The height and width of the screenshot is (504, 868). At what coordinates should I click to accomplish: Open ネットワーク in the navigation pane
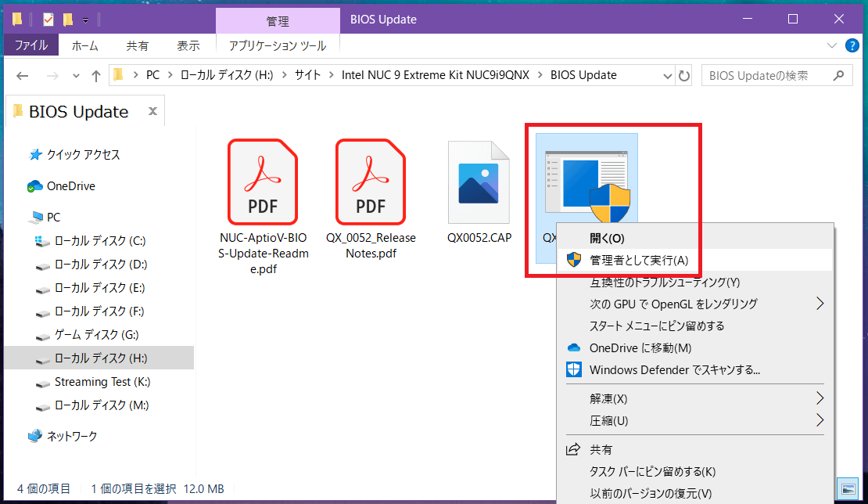pos(72,436)
